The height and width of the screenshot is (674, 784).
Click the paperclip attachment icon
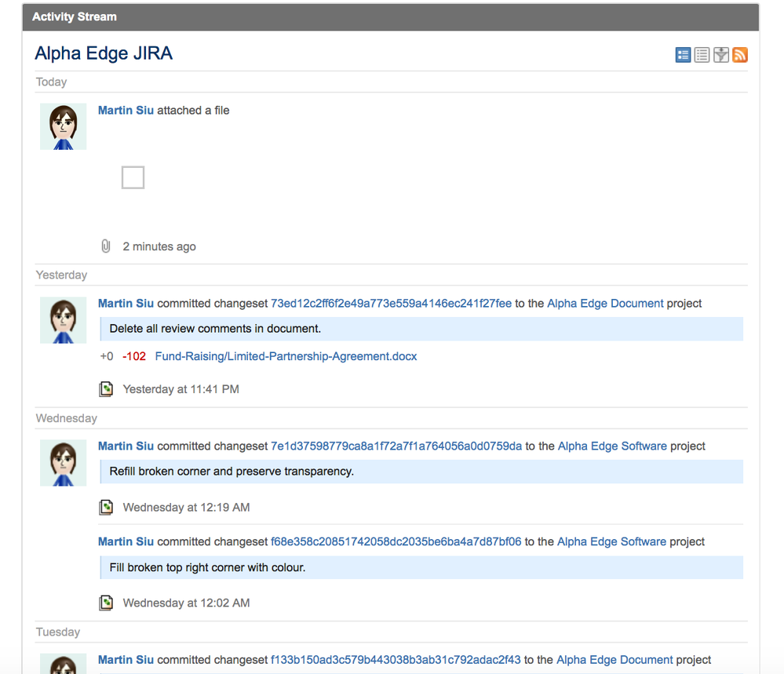click(x=106, y=246)
